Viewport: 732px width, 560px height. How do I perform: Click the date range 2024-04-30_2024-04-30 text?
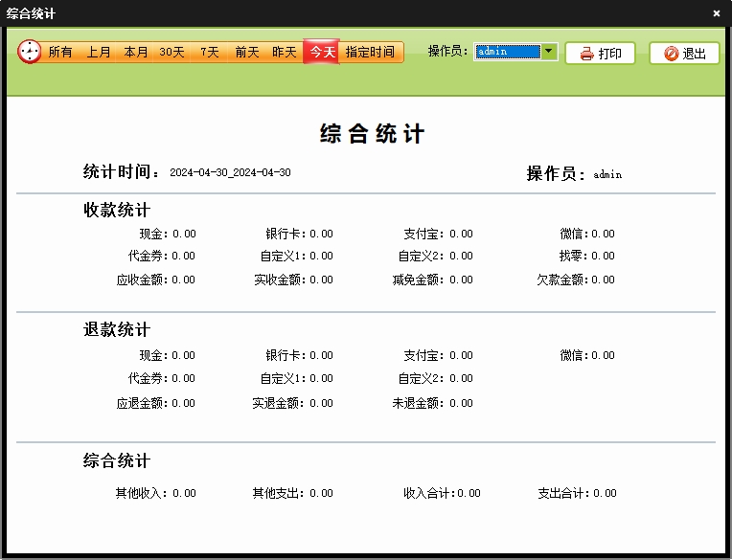click(230, 173)
